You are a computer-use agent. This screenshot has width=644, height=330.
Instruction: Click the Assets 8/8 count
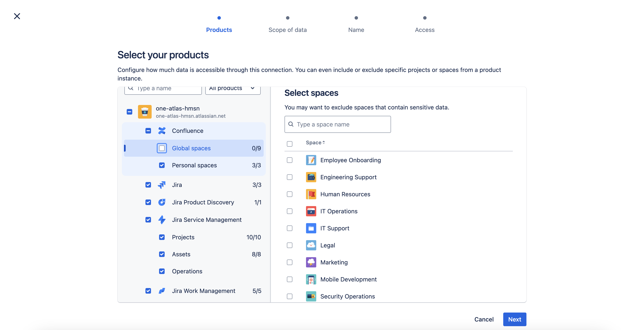pos(256,254)
